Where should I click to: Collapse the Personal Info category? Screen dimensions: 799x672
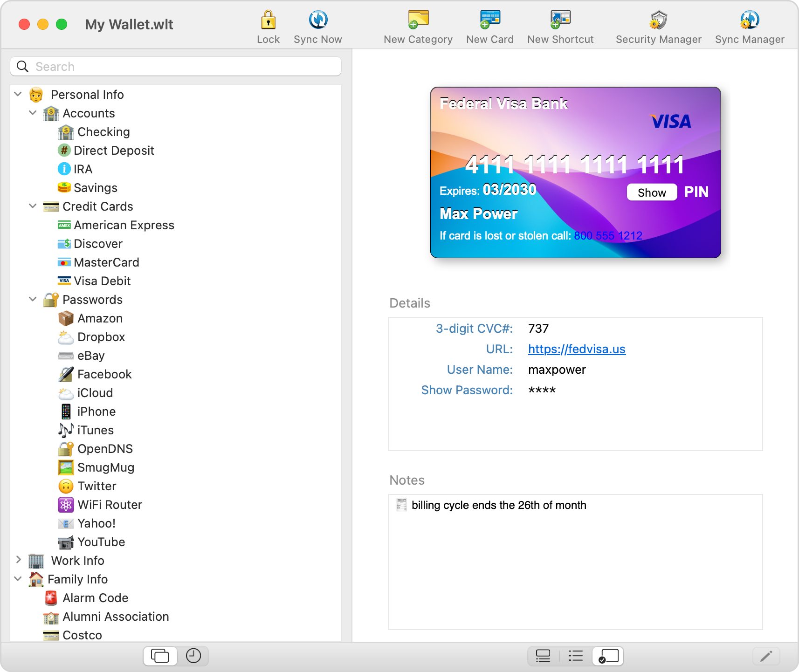(x=18, y=94)
